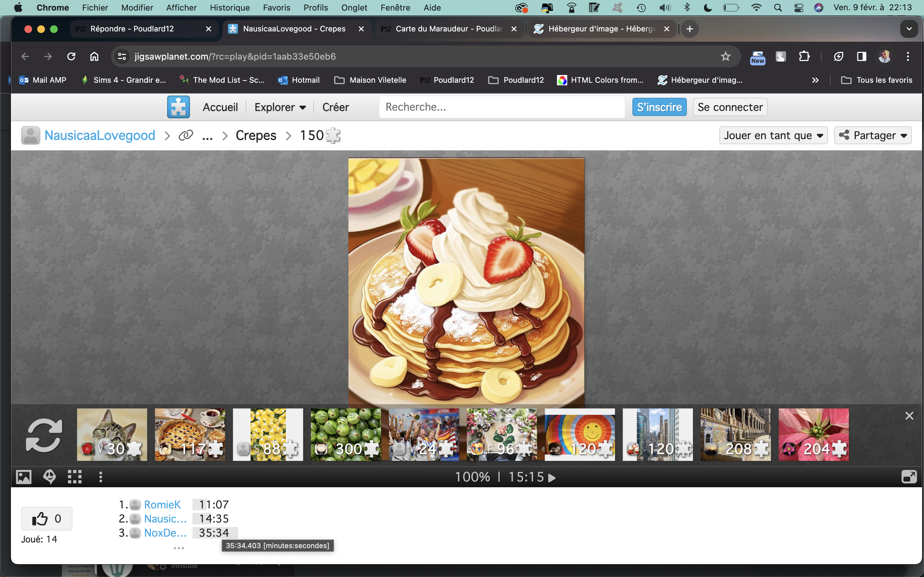Toggle fullscreen mode for the puzzle

(909, 477)
